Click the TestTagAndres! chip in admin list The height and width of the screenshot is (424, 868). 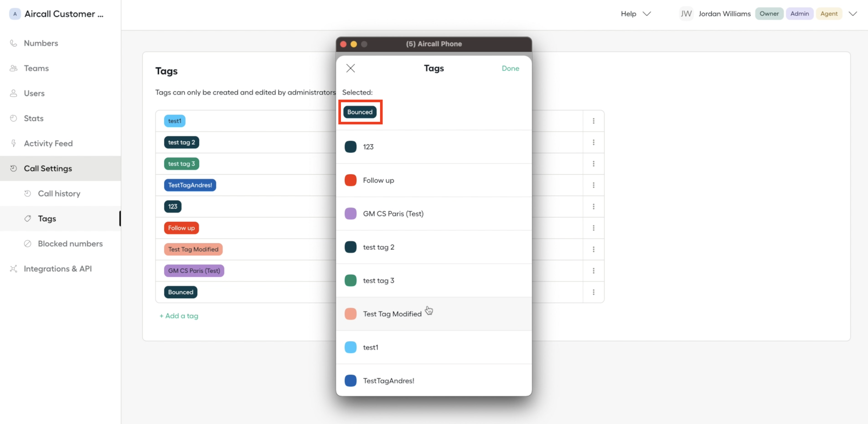pyautogui.click(x=190, y=185)
